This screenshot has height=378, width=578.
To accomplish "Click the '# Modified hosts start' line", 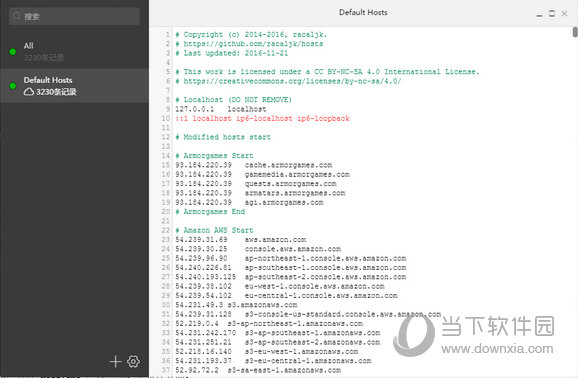I will click(x=223, y=137).
